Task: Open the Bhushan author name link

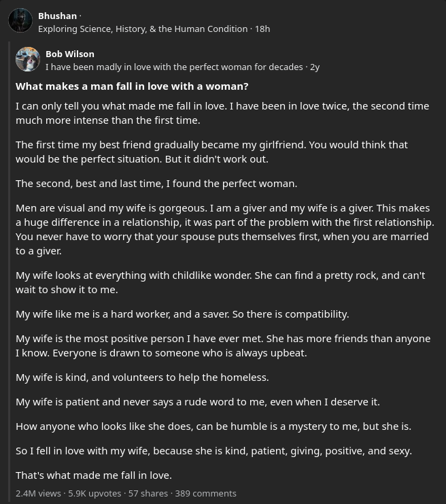Action: pos(57,16)
